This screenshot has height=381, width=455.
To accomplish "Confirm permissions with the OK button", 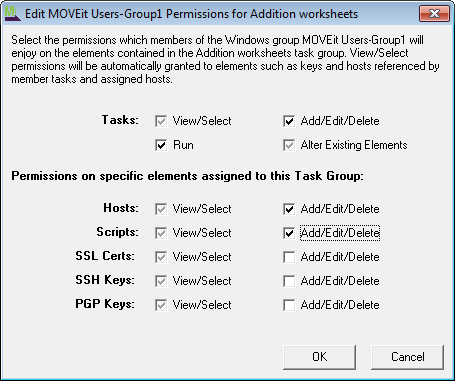I will 319,357.
